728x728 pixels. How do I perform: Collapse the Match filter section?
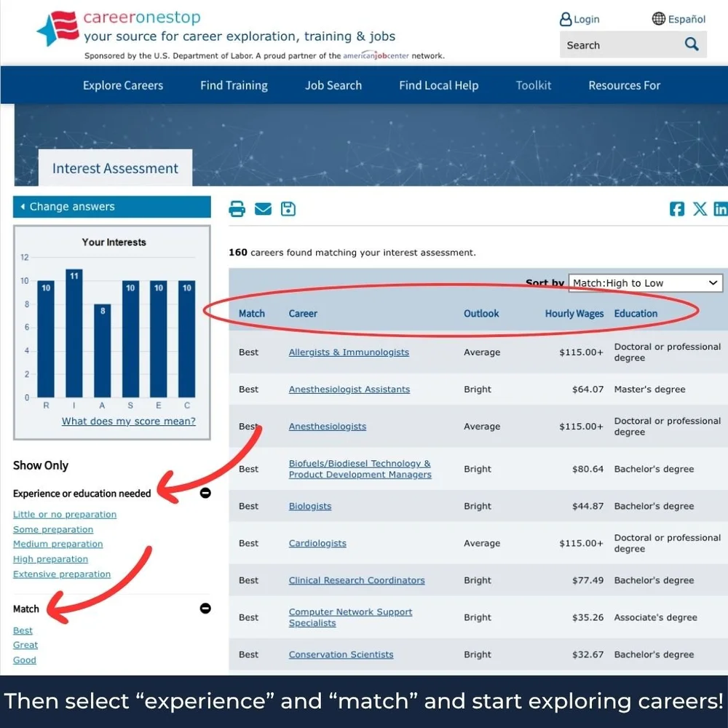point(205,609)
